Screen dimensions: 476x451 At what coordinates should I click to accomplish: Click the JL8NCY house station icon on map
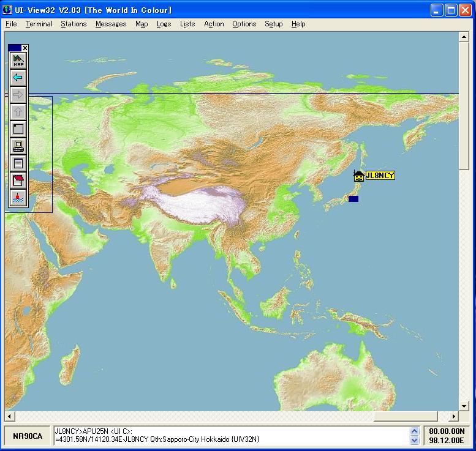pyautogui.click(x=358, y=176)
